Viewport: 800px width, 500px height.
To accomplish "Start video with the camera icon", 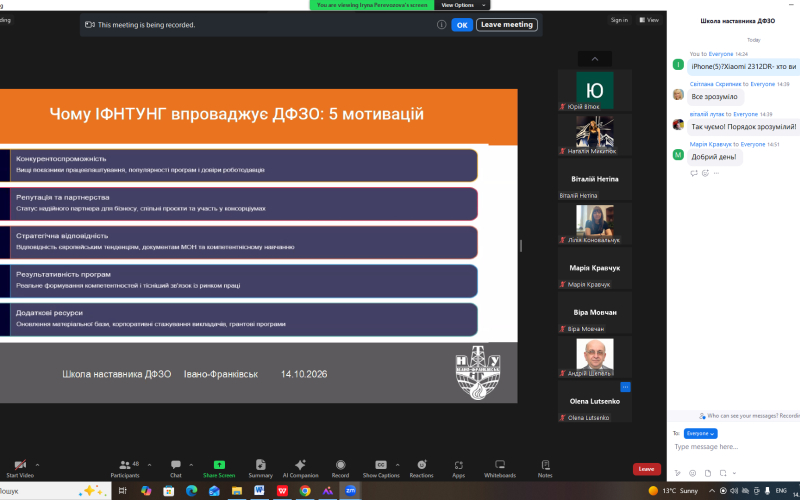I will (x=20, y=468).
